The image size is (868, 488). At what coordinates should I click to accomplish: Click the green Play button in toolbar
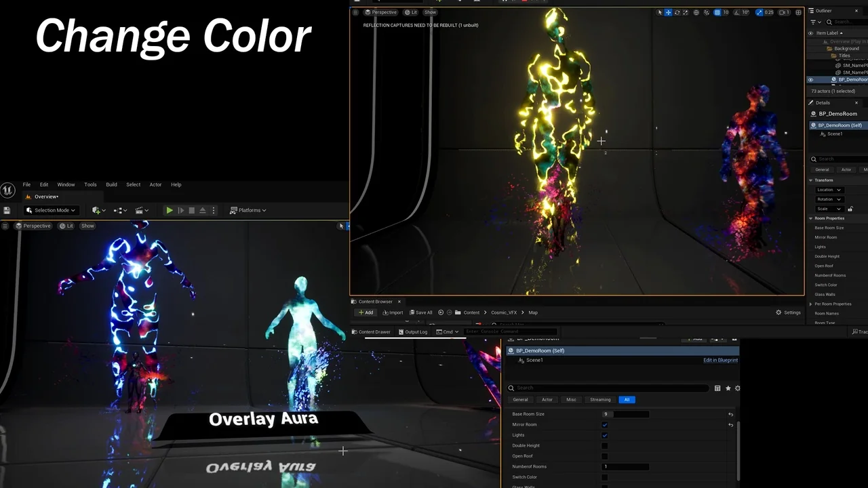click(x=170, y=210)
